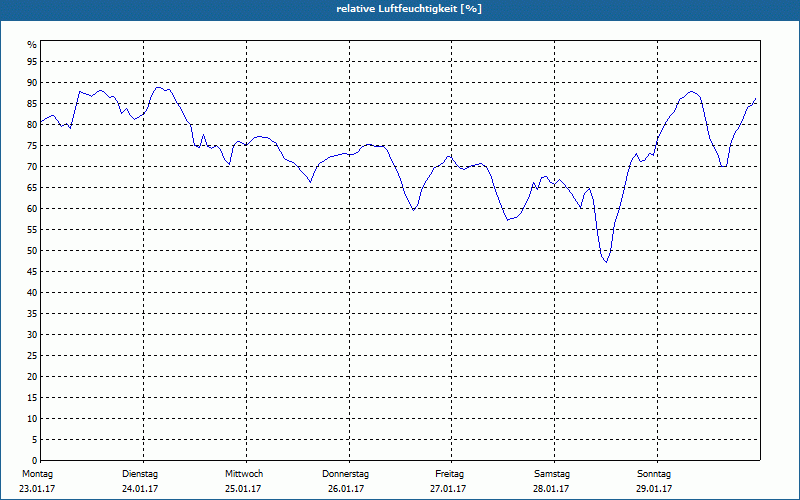Viewport: 800px width, 500px height.
Task: Click the '35' y-axis value
Action: click(32, 314)
